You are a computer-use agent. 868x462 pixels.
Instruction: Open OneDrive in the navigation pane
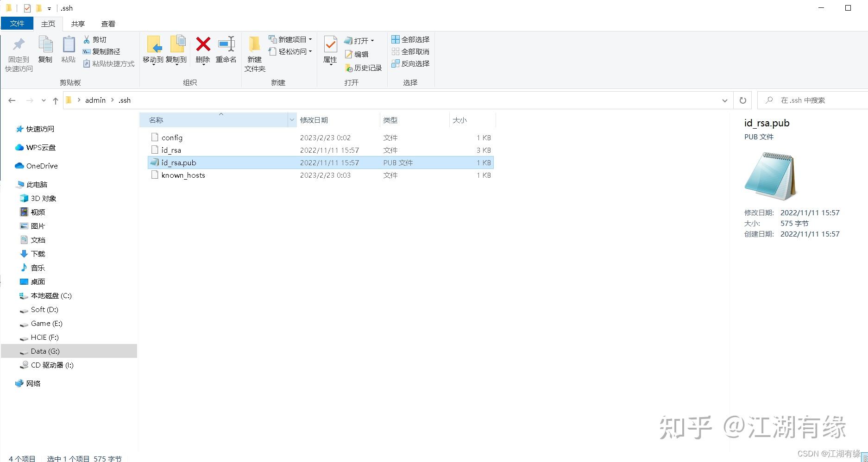point(37,166)
